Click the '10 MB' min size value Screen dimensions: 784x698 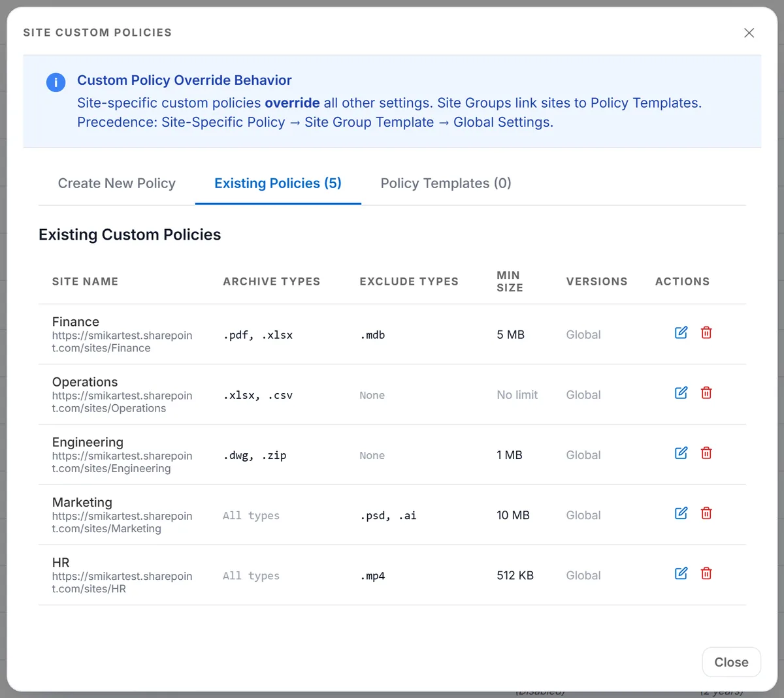pos(513,515)
